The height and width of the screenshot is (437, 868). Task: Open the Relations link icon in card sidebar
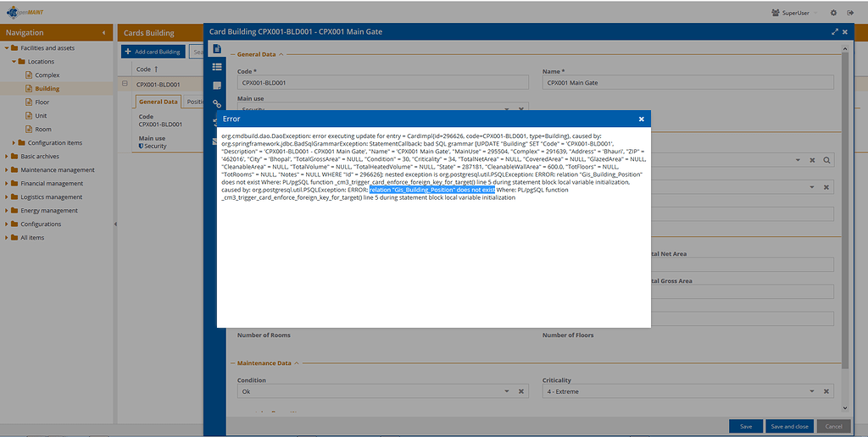click(x=217, y=103)
